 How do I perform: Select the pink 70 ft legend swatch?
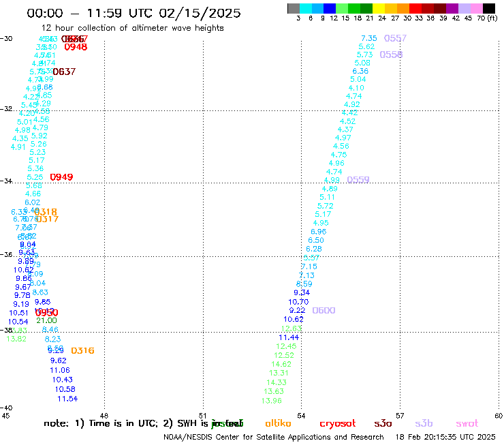[477, 8]
